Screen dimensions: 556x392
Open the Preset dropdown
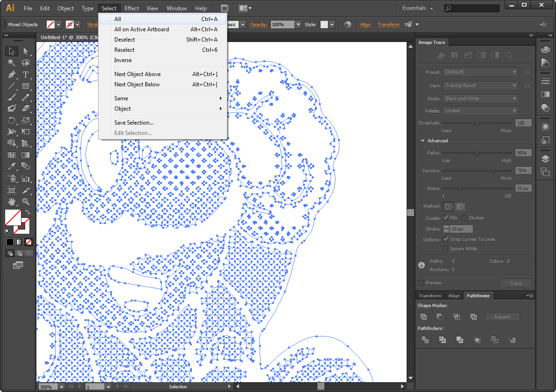click(480, 72)
